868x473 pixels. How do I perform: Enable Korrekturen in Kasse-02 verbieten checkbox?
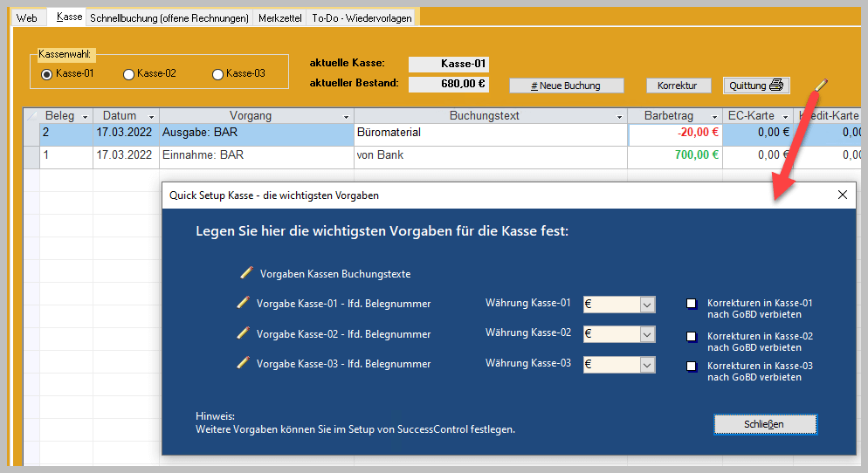(x=692, y=336)
